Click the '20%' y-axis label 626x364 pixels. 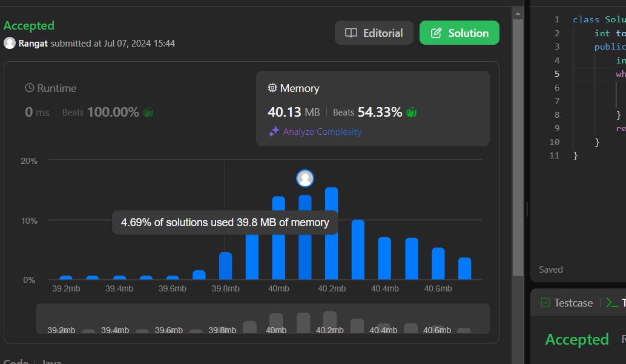pyautogui.click(x=29, y=161)
